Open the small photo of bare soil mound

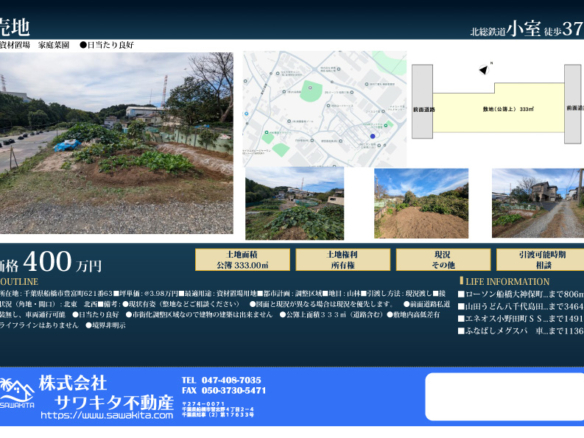click(x=421, y=203)
